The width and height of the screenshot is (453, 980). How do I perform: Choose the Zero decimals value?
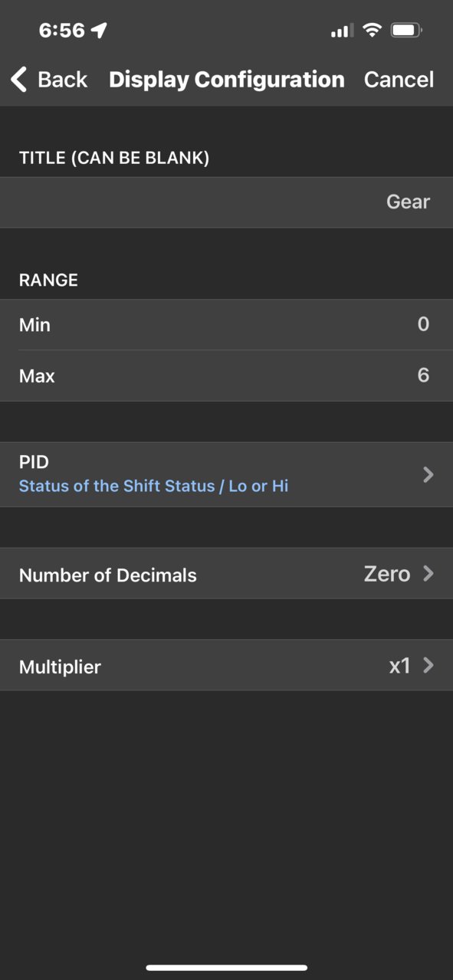(387, 574)
